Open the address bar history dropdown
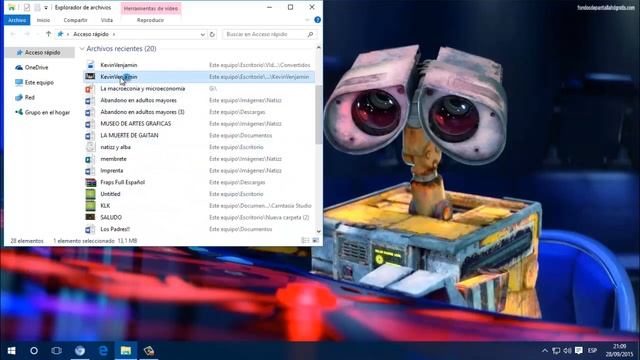 [x=202, y=35]
